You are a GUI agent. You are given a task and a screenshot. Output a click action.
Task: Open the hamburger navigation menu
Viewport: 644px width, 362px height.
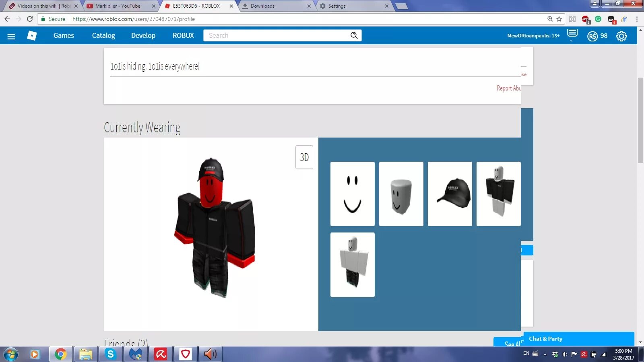tap(11, 36)
